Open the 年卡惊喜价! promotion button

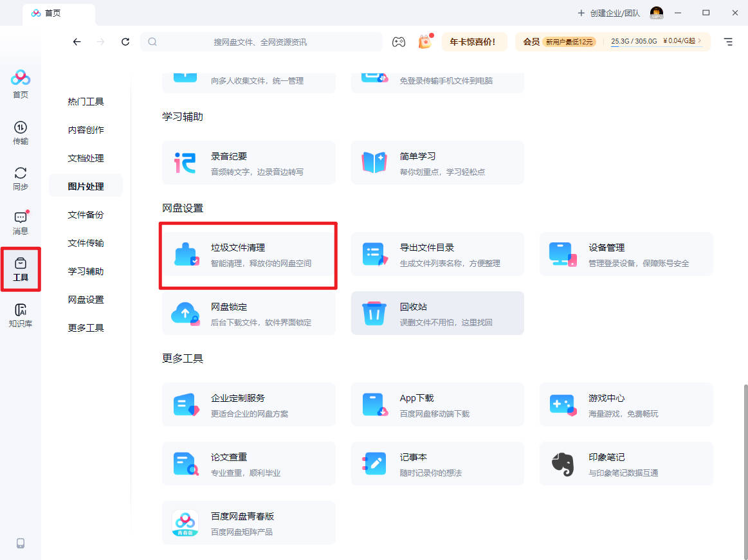click(473, 42)
